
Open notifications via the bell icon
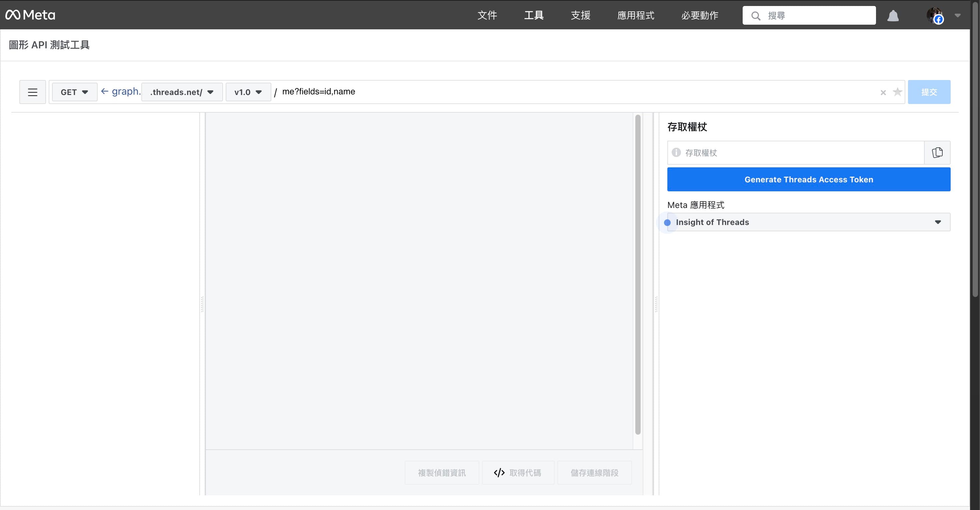coord(893,15)
